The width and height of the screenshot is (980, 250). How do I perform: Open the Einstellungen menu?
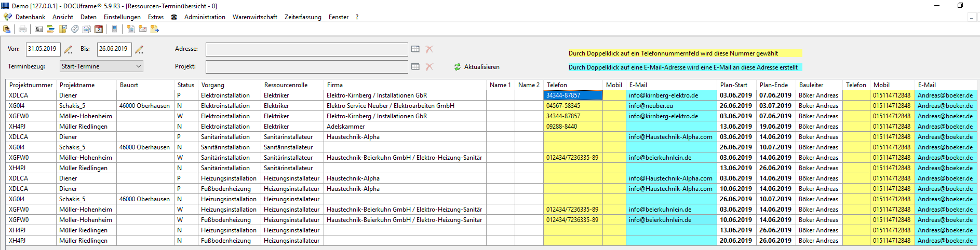(122, 17)
